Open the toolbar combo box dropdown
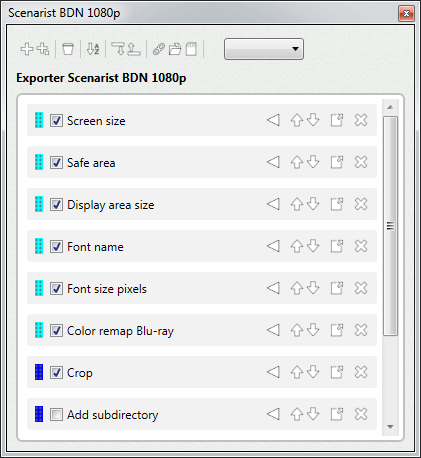The height and width of the screenshot is (458, 421). pyautogui.click(x=264, y=49)
